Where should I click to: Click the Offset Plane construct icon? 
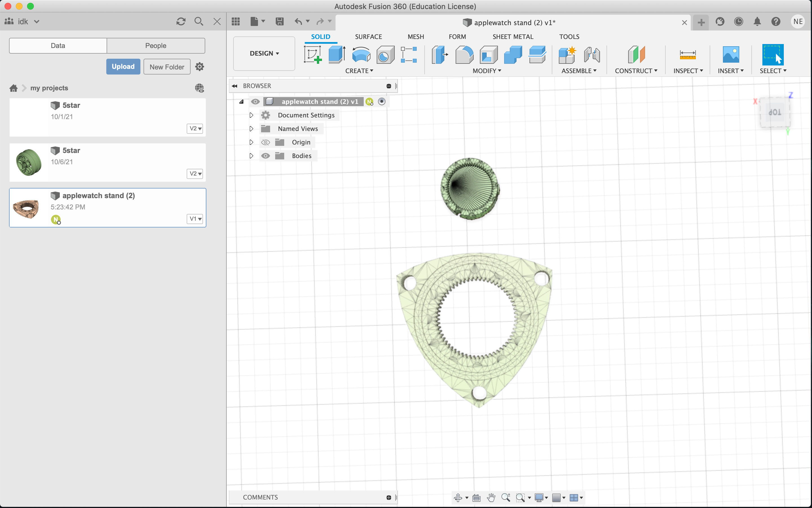click(636, 55)
